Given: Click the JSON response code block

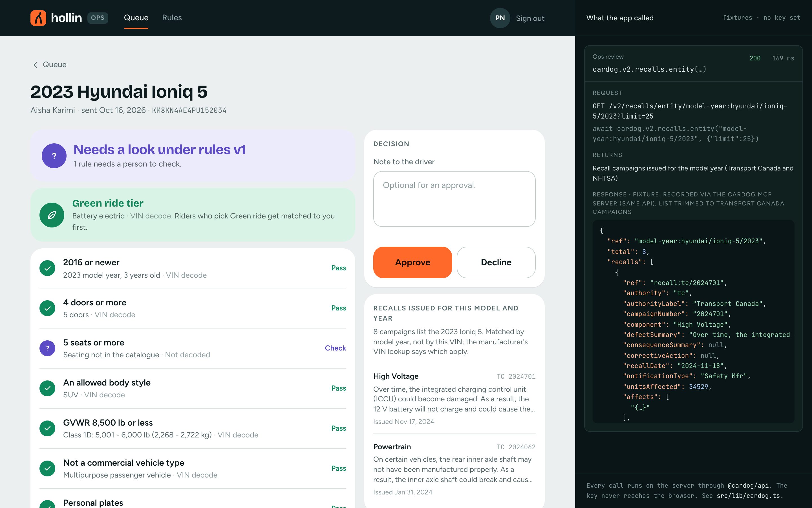Looking at the screenshot, I should point(693,321).
